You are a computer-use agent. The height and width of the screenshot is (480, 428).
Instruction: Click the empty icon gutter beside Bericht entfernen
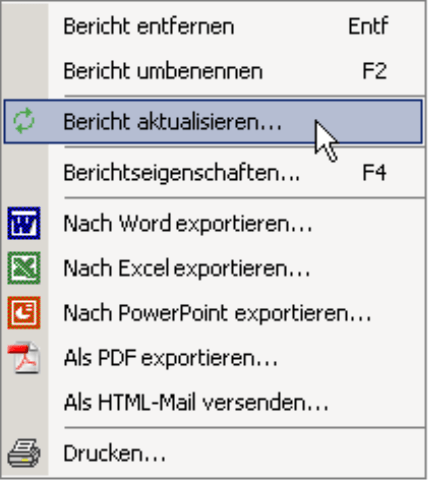coord(25,26)
